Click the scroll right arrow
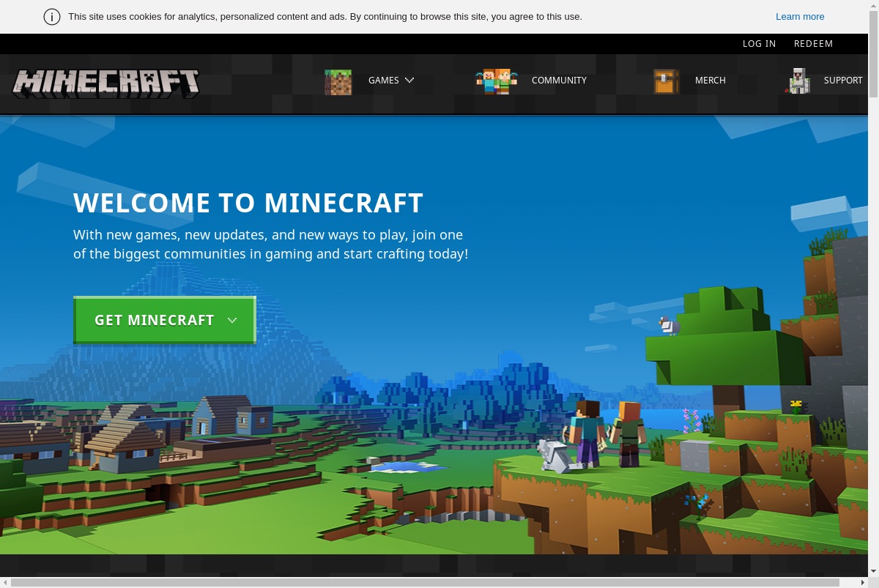The width and height of the screenshot is (879, 588). tap(862, 582)
